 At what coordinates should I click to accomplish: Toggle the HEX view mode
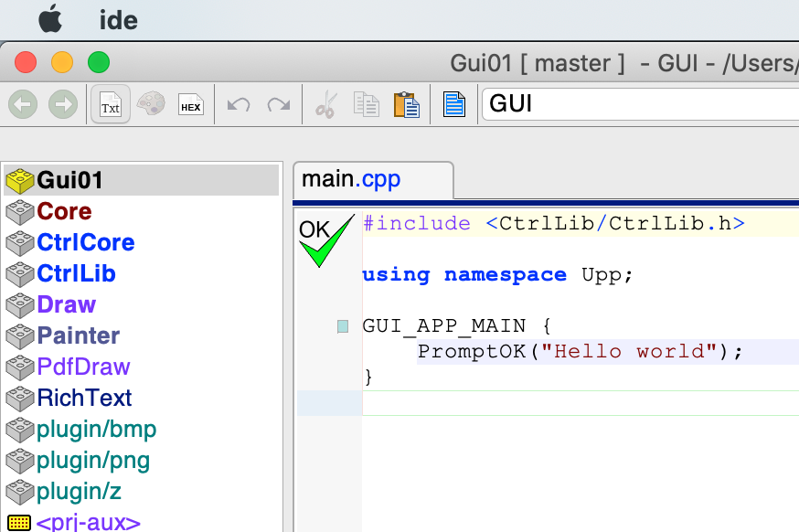click(x=190, y=105)
